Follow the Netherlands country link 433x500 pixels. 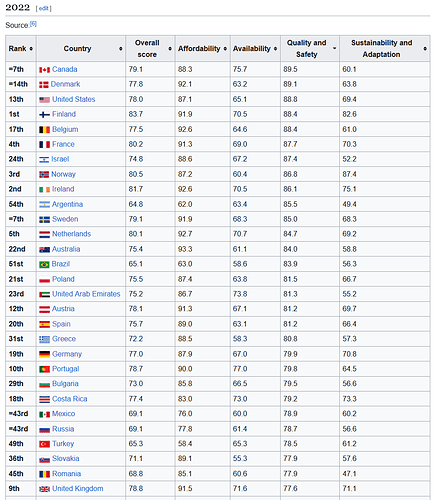[x=71, y=234]
